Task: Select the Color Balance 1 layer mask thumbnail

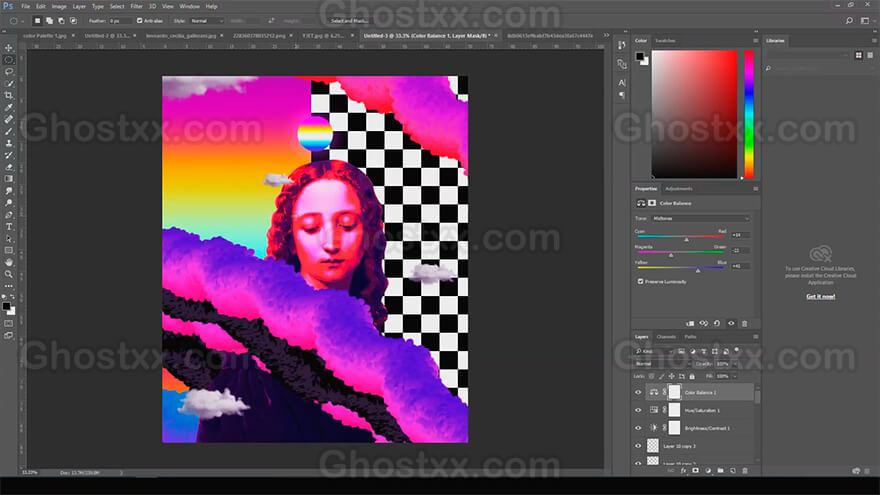Action: [x=674, y=392]
